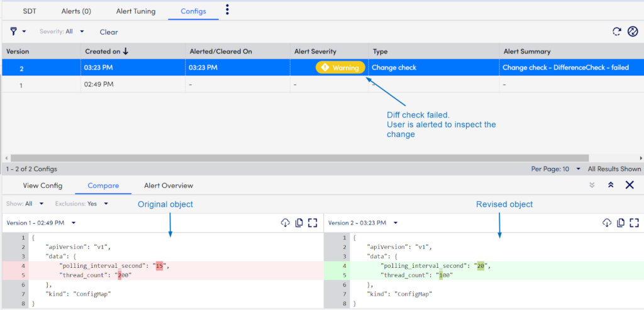644x310 pixels.
Task: Collapse the detail panel with down chevrons
Action: [x=592, y=185]
